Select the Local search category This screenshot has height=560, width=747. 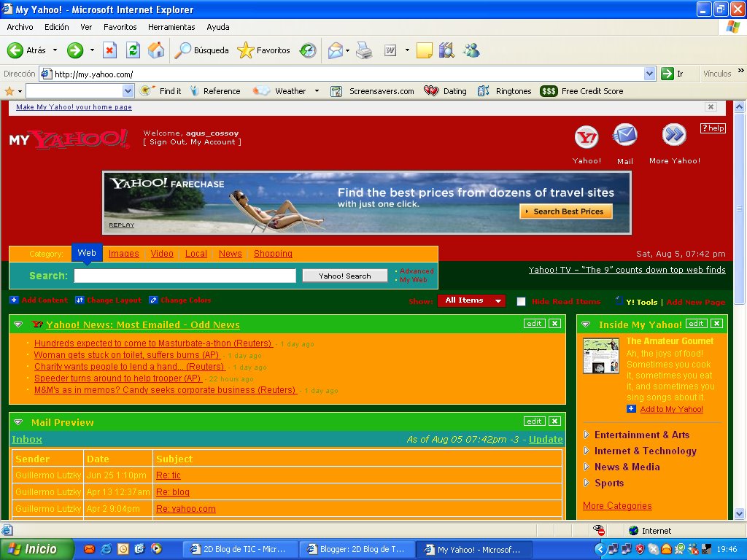point(196,254)
